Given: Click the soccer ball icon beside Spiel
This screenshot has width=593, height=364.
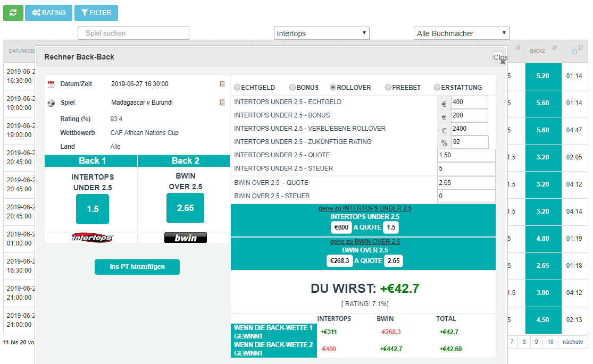Looking at the screenshot, I should pyautogui.click(x=51, y=103).
